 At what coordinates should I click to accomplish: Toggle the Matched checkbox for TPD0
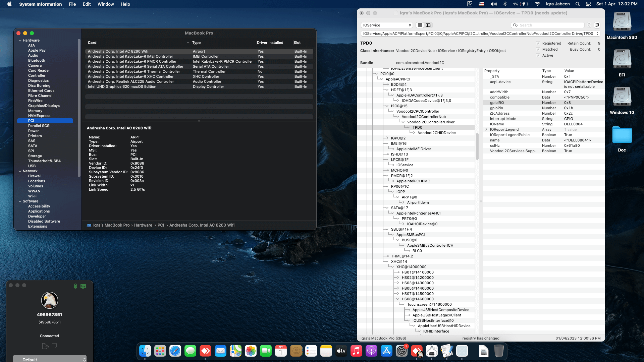click(538, 49)
